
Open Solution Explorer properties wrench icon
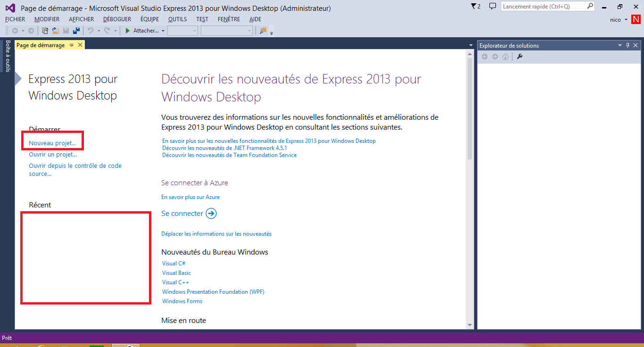pos(520,57)
